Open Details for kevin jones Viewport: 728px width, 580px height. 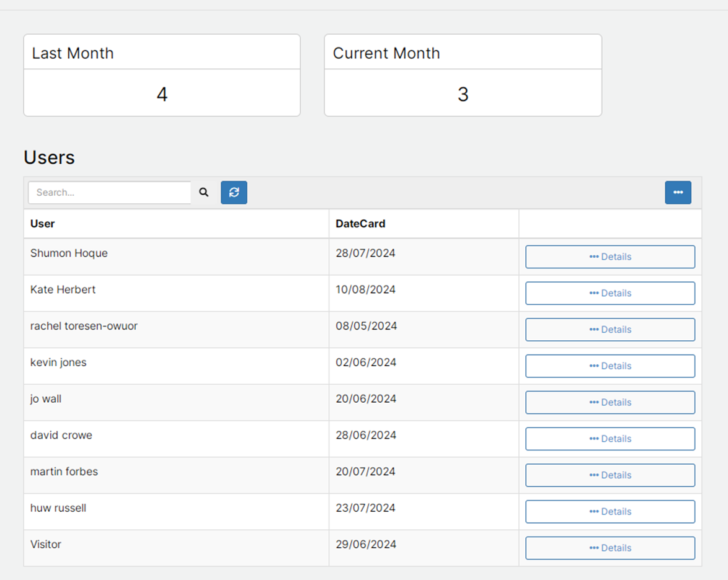coord(610,366)
